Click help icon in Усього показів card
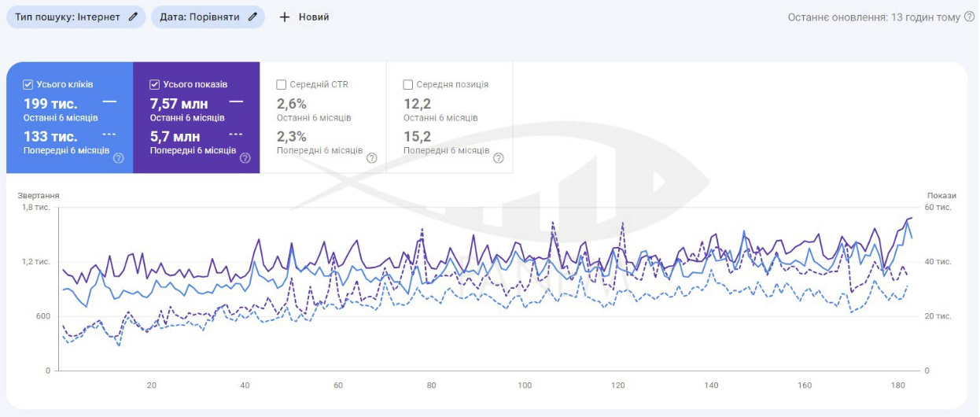Viewport: 980px width, 417px height. coord(245,158)
